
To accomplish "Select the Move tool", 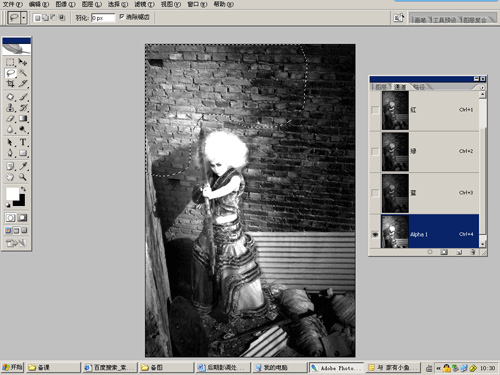I will (23, 62).
